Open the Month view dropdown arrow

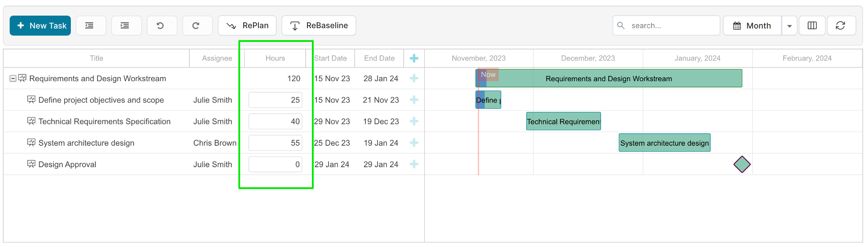(789, 25)
